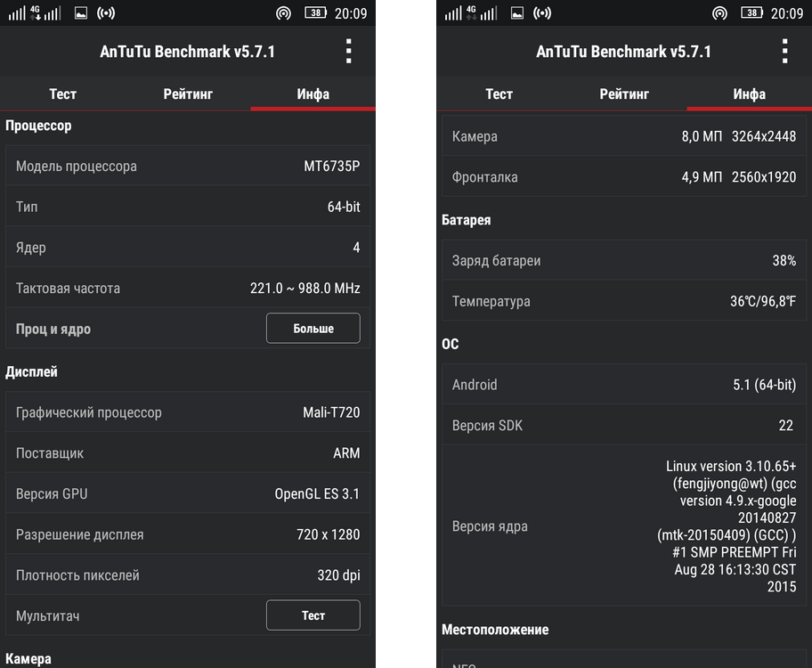
Task: Tap 20:09 clock in right status bar
Action: click(787, 13)
